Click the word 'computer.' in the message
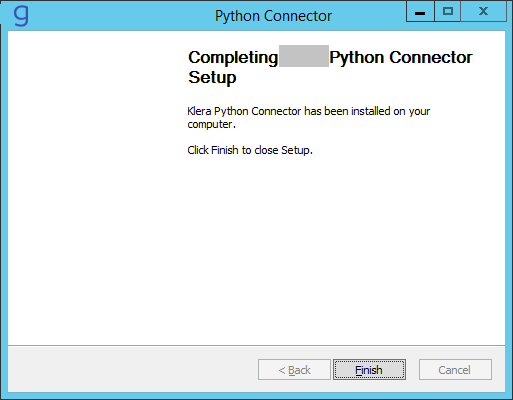The height and width of the screenshot is (400, 513). (x=211, y=124)
